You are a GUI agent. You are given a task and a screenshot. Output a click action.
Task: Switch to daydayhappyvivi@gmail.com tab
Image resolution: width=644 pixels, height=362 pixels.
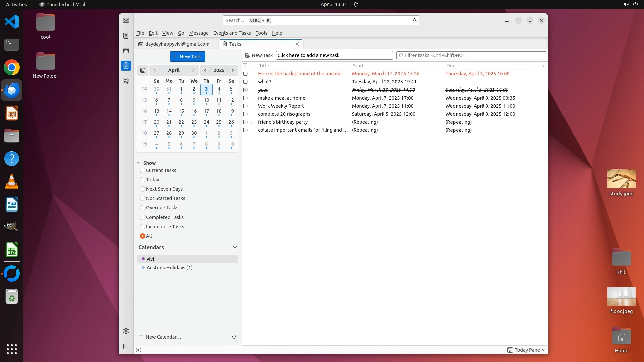pyautogui.click(x=177, y=44)
